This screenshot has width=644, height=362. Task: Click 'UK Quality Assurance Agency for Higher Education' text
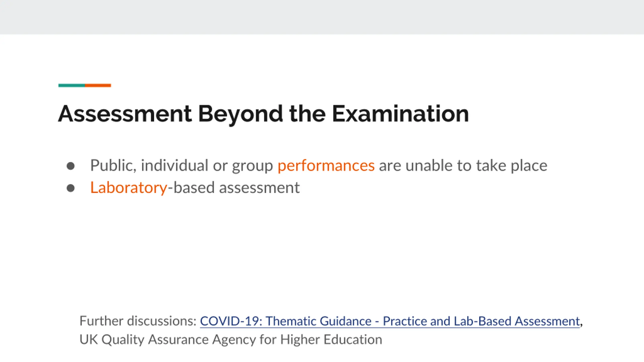coord(231,340)
